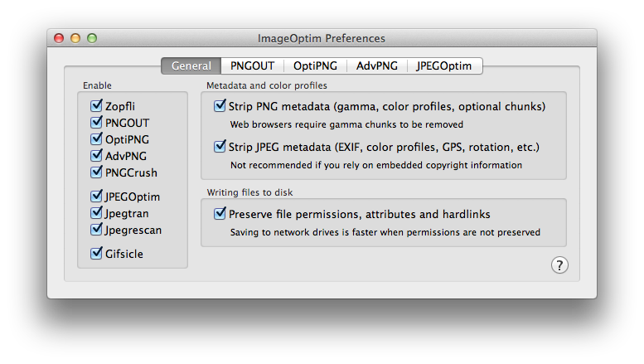Minimize the Preferences window with yellow button
644x364 pixels.
(75, 38)
